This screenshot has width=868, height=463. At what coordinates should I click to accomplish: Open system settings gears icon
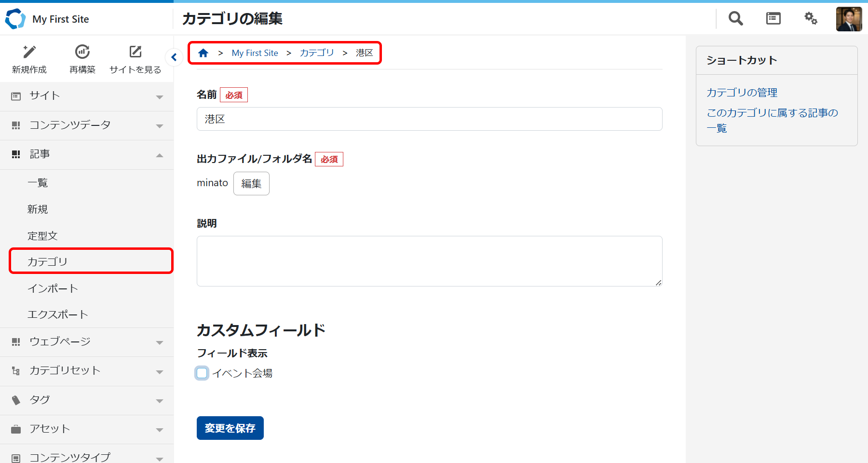(811, 19)
